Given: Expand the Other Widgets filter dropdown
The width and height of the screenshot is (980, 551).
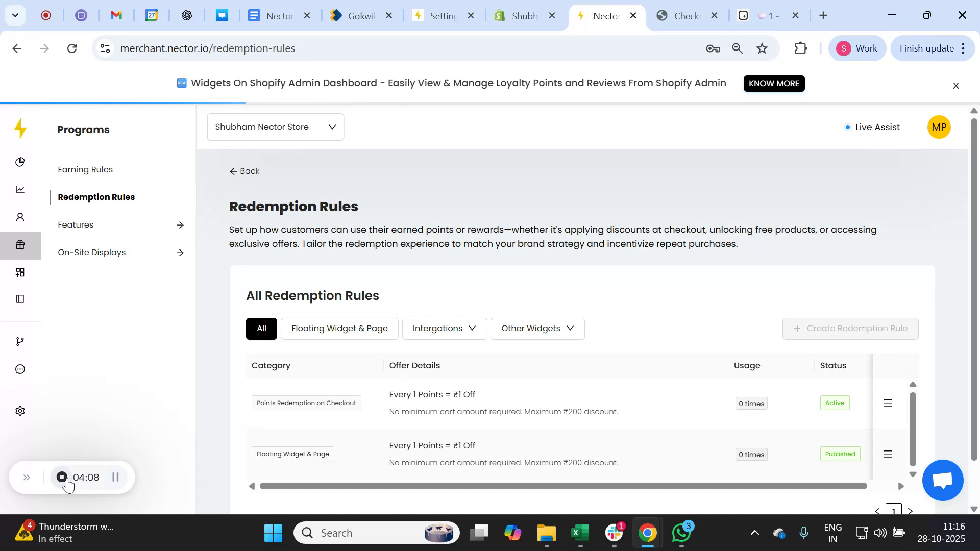Looking at the screenshot, I should [537, 329].
